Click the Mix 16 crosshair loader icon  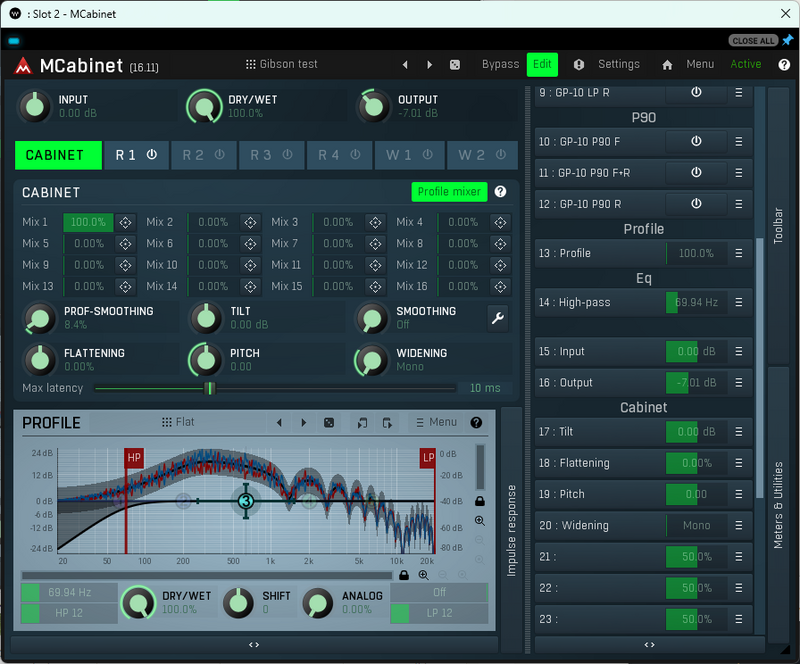click(x=501, y=287)
